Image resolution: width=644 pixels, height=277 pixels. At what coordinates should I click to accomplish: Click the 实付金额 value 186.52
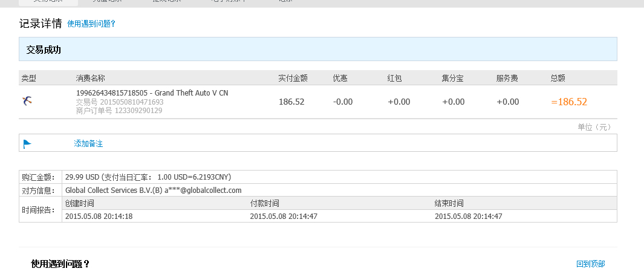click(x=291, y=102)
